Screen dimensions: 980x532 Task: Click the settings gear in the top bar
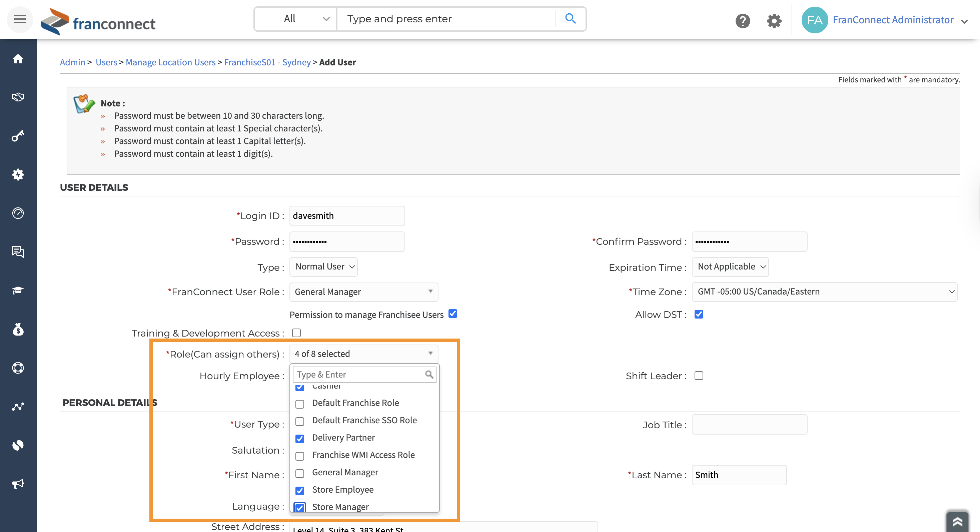tap(774, 21)
